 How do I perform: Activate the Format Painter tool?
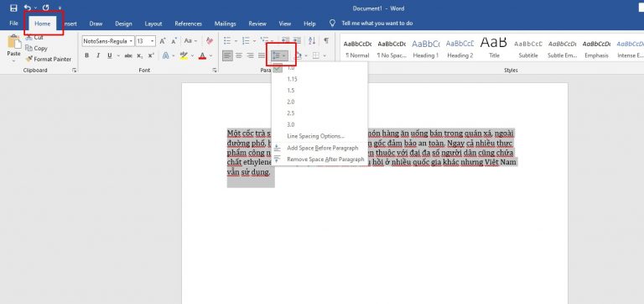tap(48, 59)
